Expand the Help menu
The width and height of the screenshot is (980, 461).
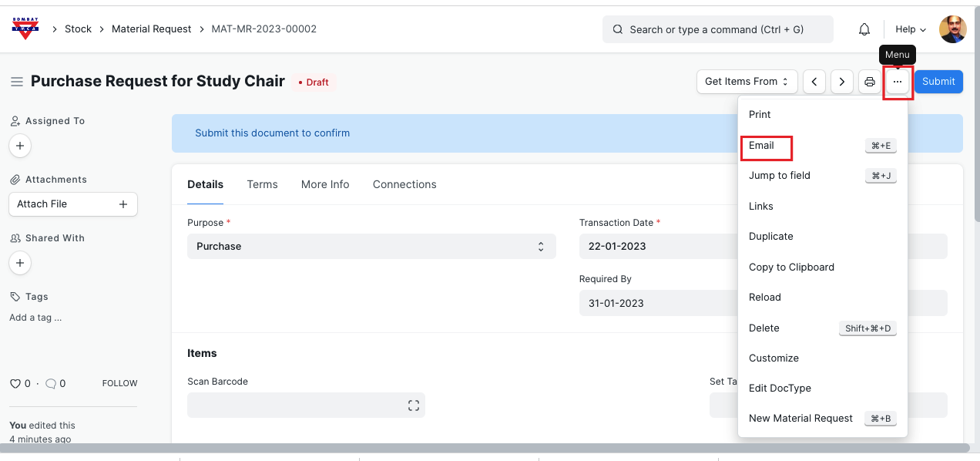[910, 29]
